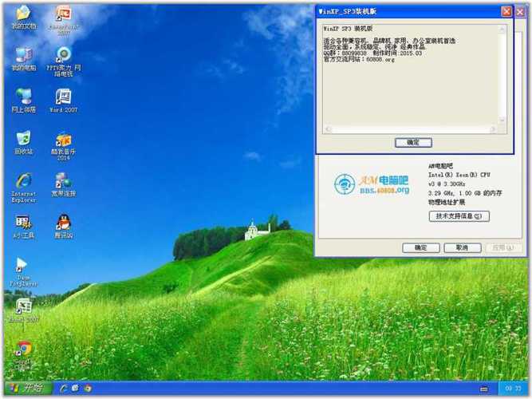
Task: Launch Internet Explorer from the desktop
Action: [x=23, y=188]
